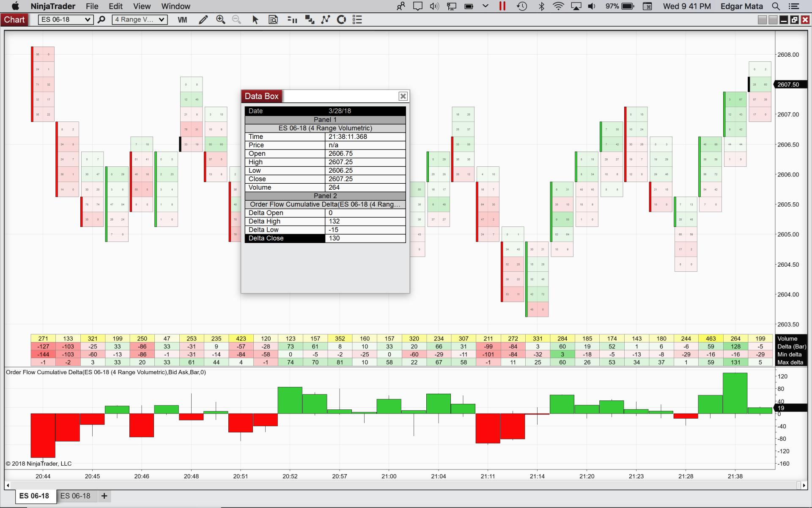
Task: Open the Chart Trader icon
Action: pyautogui.click(x=292, y=19)
